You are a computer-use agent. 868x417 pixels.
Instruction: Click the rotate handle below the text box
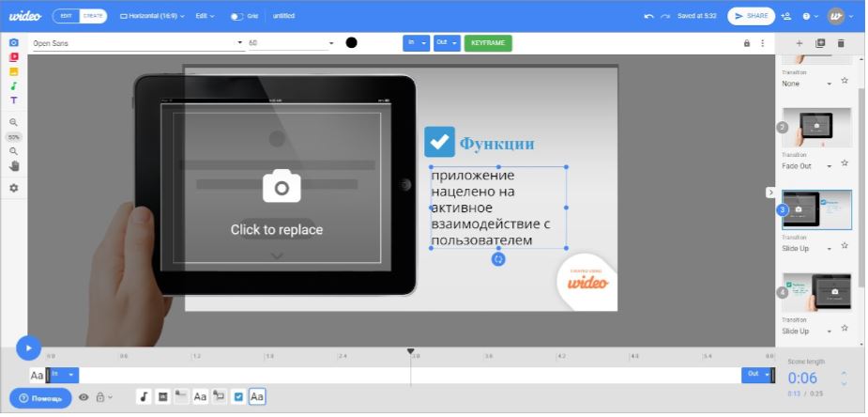pos(498,259)
